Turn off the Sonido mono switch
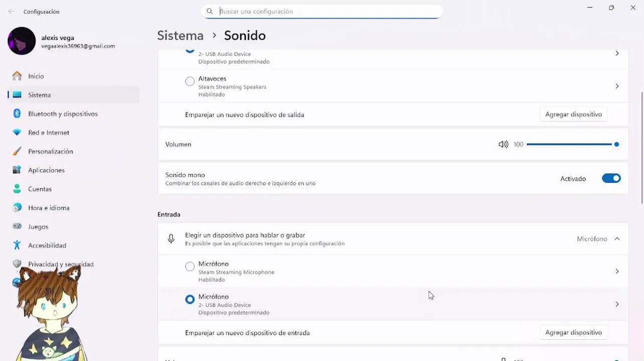 point(611,178)
